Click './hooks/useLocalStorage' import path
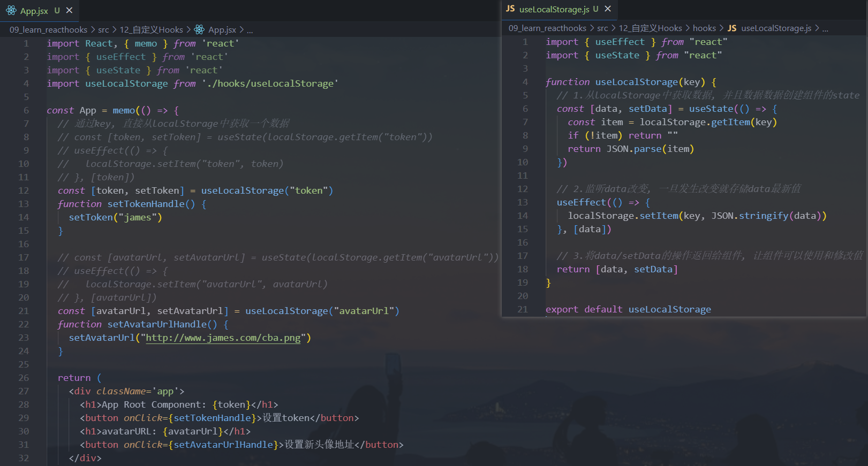This screenshot has width=868, height=466. click(270, 83)
